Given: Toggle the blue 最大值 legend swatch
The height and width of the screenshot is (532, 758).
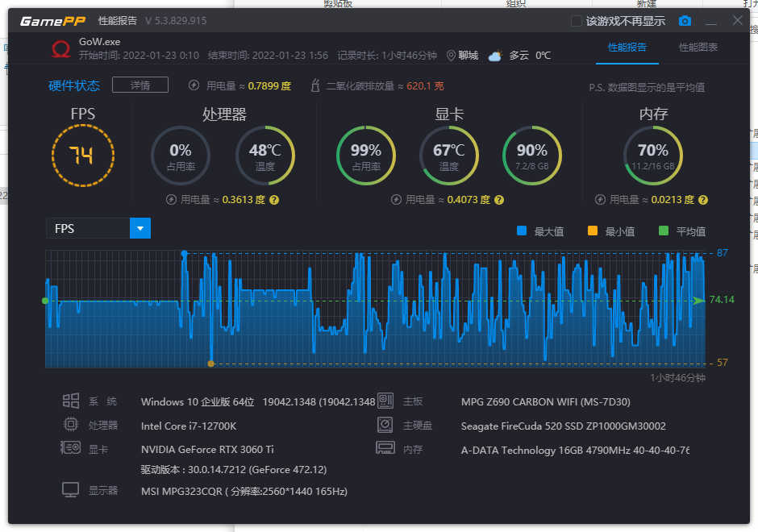Looking at the screenshot, I should coord(522,231).
